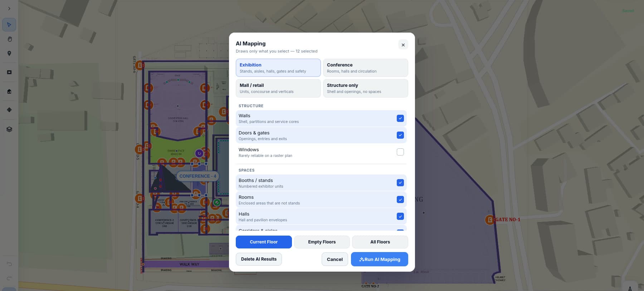Choose the Mall / retail preset
The image size is (644, 291).
click(x=278, y=88)
